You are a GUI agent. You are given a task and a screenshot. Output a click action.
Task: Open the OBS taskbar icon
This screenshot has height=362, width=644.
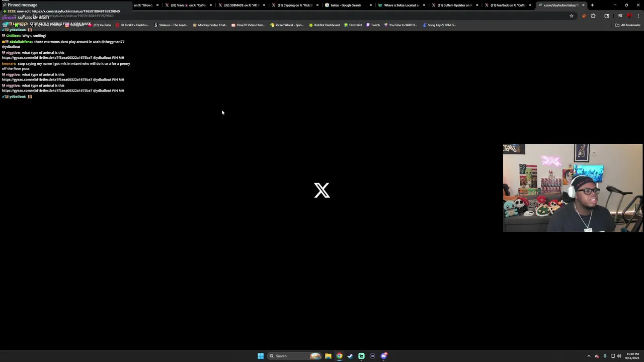[x=372, y=356]
